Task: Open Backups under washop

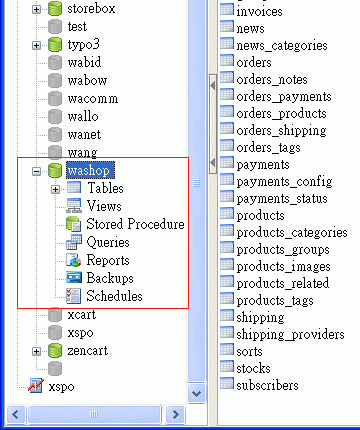Action: (x=110, y=278)
